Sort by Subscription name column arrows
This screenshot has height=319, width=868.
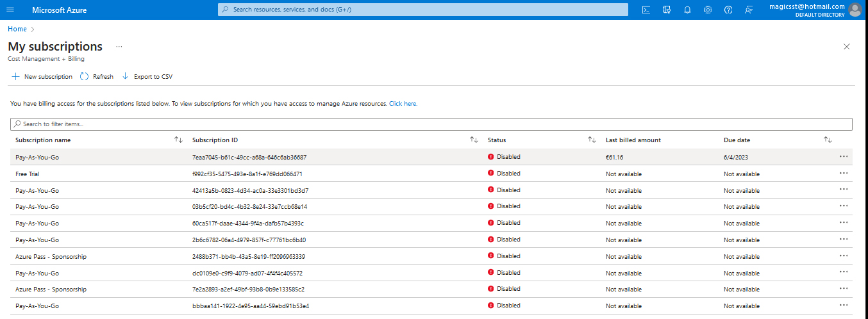pyautogui.click(x=179, y=140)
